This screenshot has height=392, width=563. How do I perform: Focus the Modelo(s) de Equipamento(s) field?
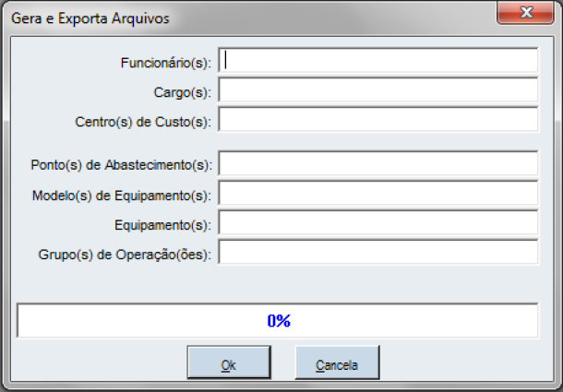click(x=378, y=194)
